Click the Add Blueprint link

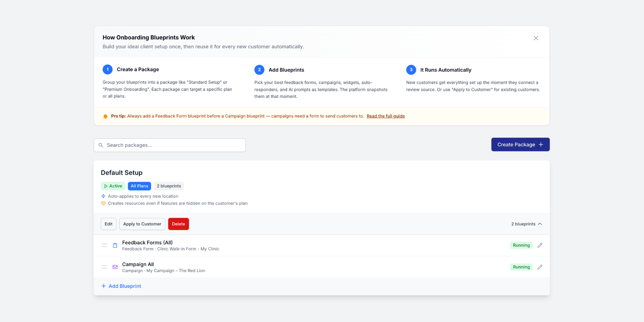[x=121, y=286]
